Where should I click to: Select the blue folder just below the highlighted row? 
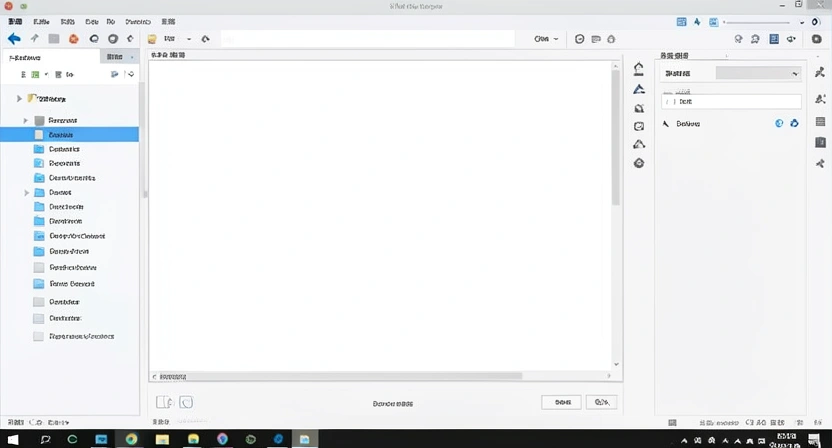[x=56, y=149]
